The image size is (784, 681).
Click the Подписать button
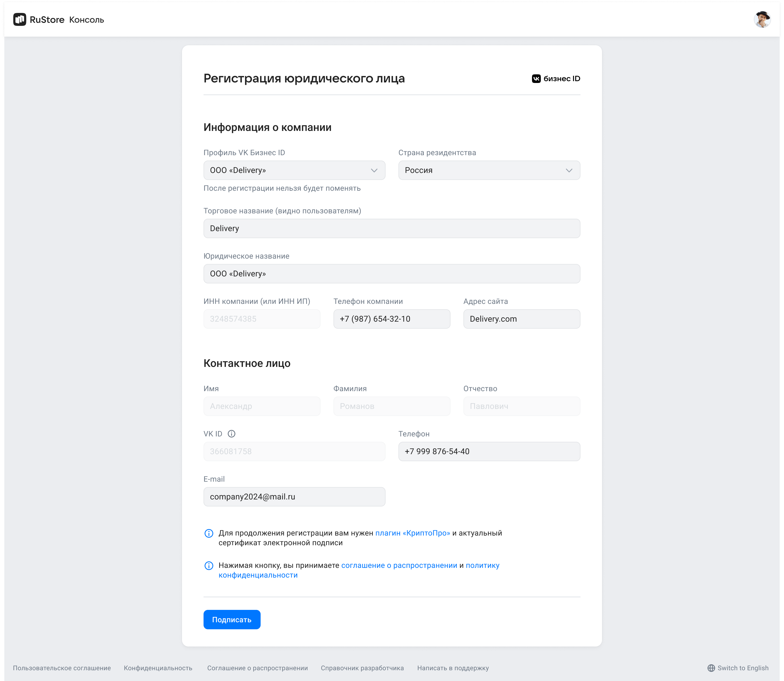pyautogui.click(x=232, y=620)
